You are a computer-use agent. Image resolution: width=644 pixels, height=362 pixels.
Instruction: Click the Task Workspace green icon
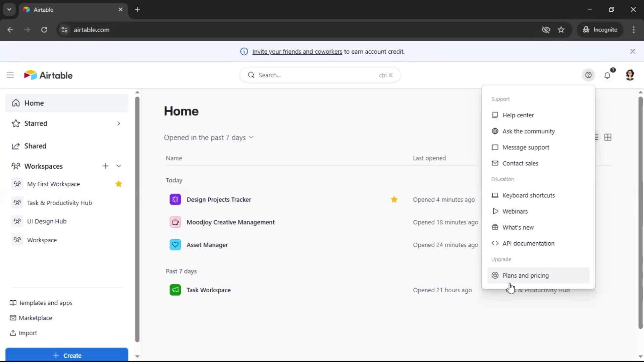tap(175, 290)
